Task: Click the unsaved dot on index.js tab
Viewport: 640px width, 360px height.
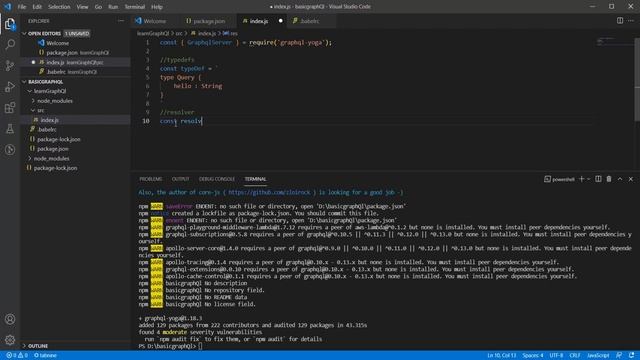Action: (280, 21)
